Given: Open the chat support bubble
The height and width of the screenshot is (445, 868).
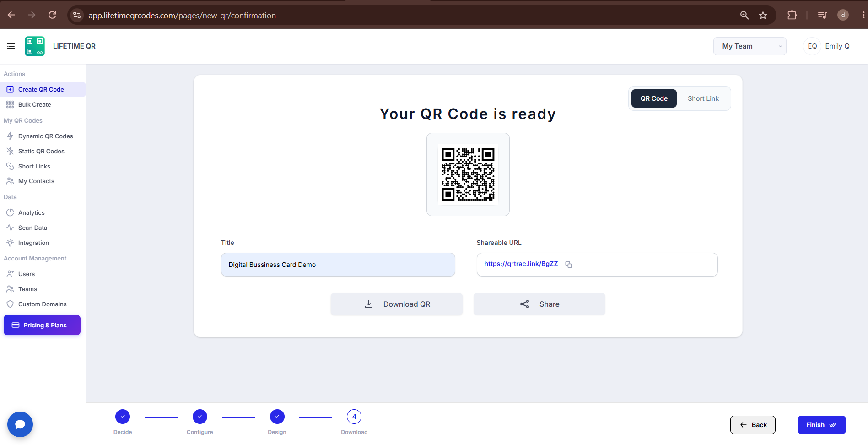Looking at the screenshot, I should (x=20, y=424).
